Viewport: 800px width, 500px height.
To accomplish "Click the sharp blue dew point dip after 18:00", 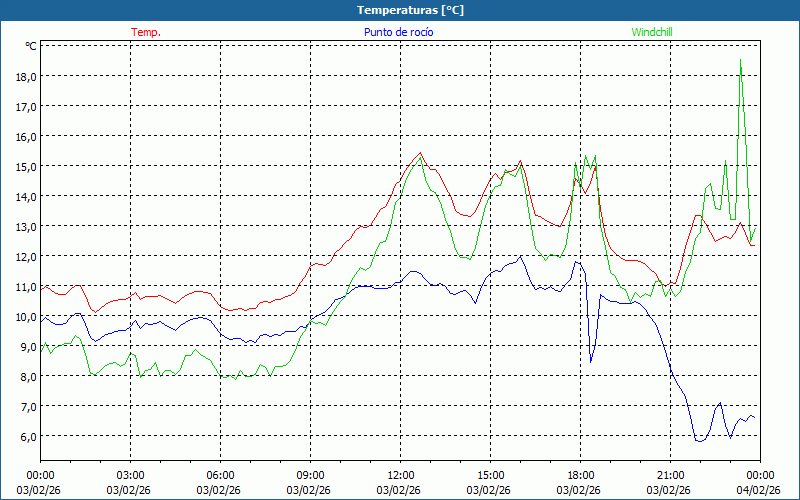I will point(591,360).
